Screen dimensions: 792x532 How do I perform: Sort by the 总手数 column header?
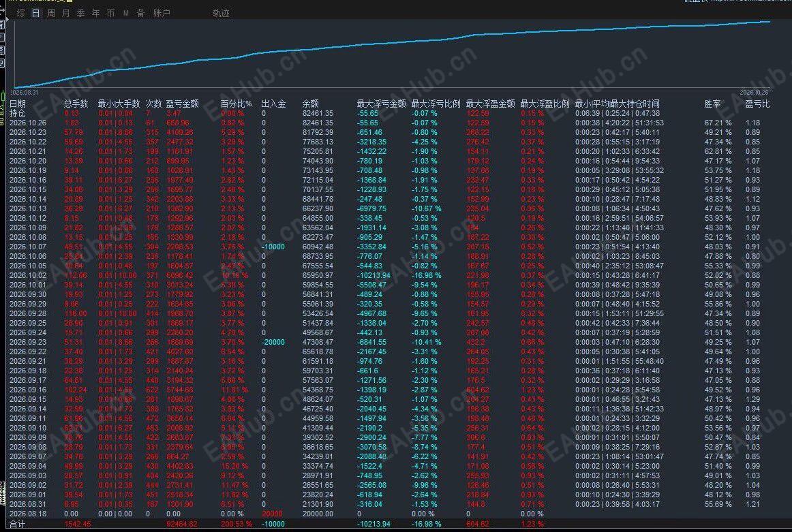click(76, 104)
